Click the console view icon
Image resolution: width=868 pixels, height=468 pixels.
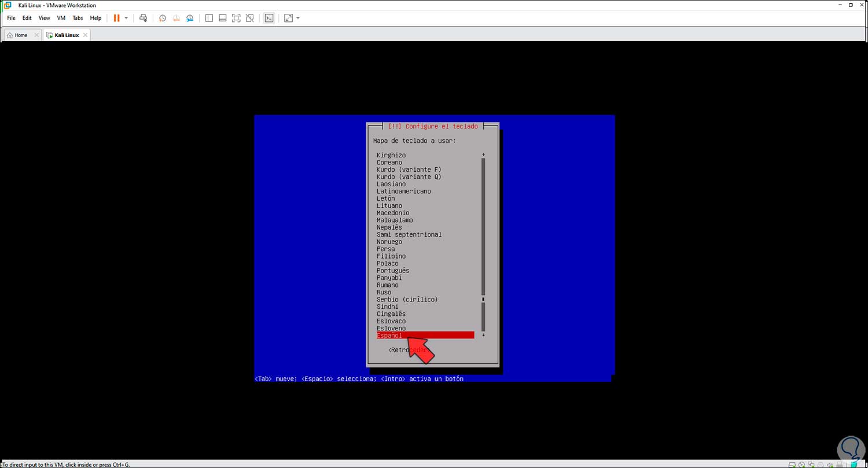pyautogui.click(x=269, y=18)
